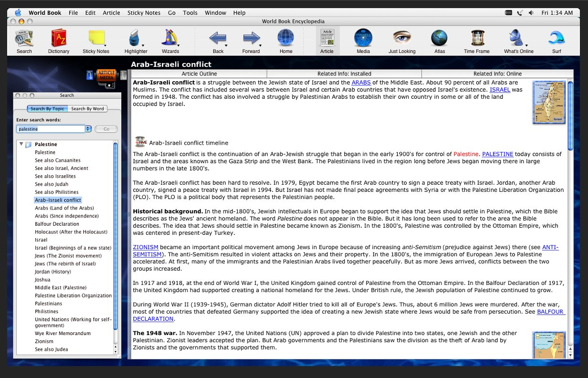
Task: Open the Window menu
Action: pos(215,13)
